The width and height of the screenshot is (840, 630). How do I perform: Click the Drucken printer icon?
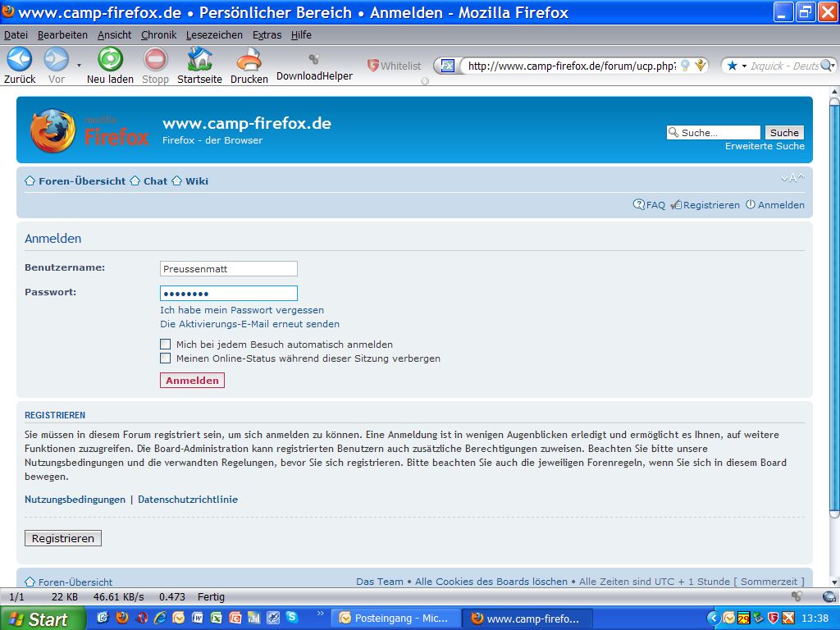tap(249, 59)
